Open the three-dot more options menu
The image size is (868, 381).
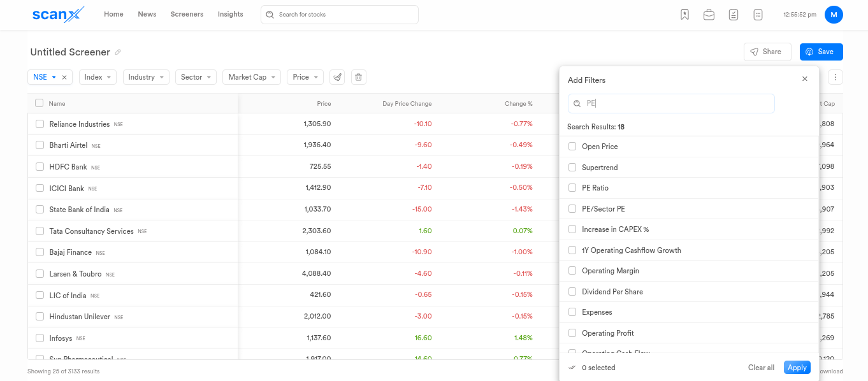click(x=835, y=77)
